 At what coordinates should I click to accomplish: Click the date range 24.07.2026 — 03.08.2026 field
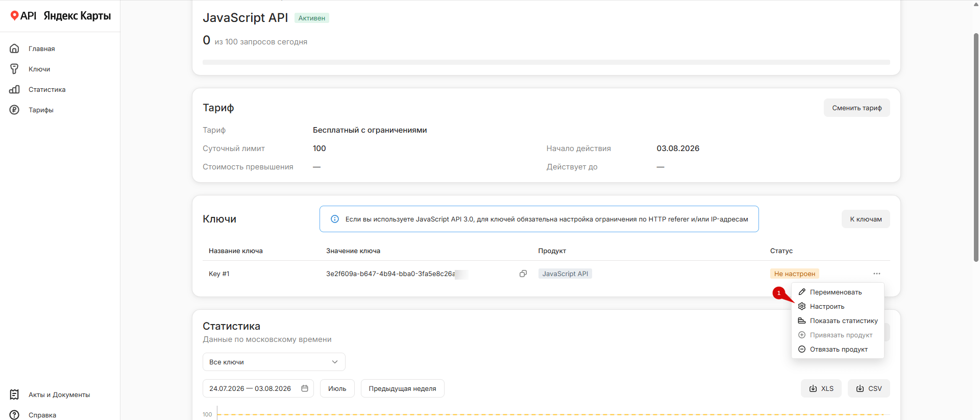click(x=258, y=388)
